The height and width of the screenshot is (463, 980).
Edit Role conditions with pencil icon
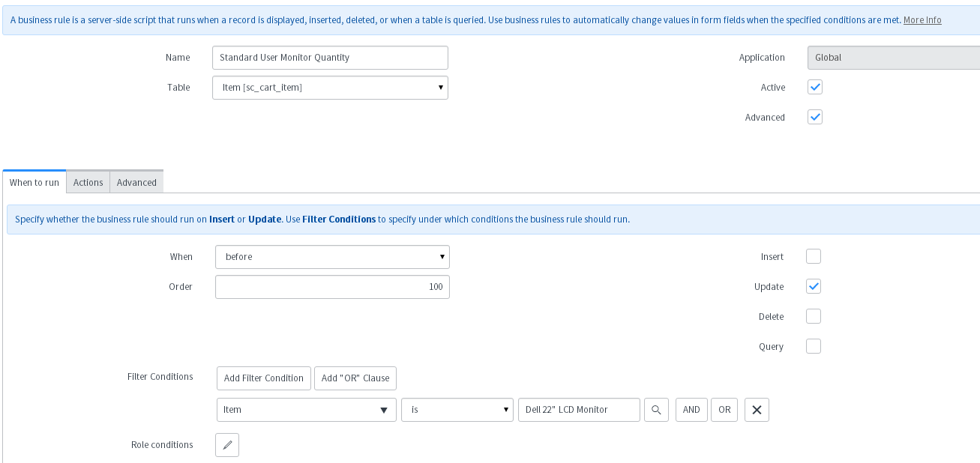pyautogui.click(x=227, y=445)
